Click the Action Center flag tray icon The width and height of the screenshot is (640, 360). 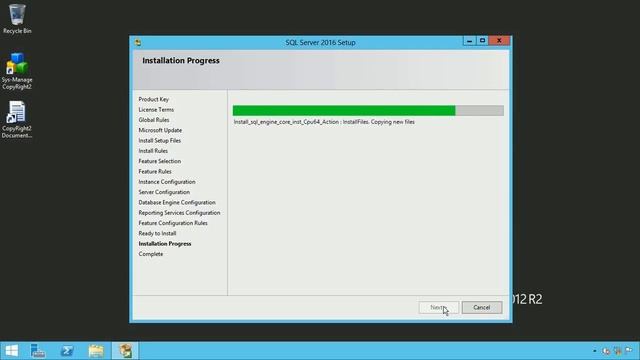[x=629, y=351]
